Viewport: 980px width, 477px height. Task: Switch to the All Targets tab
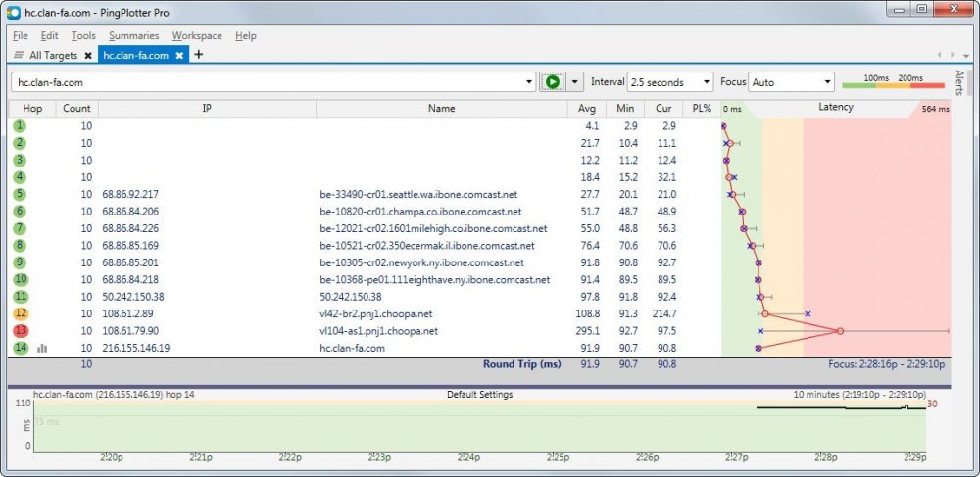[53, 55]
